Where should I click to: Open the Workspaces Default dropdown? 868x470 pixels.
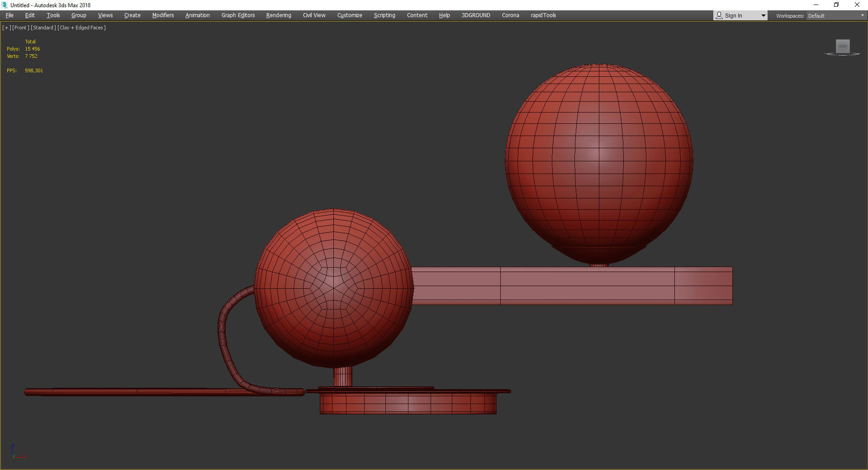point(836,16)
